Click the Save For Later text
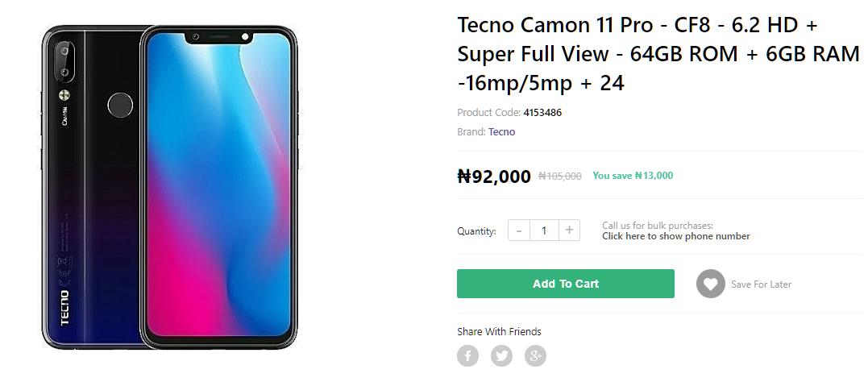This screenshot has height=382, width=868. (761, 284)
